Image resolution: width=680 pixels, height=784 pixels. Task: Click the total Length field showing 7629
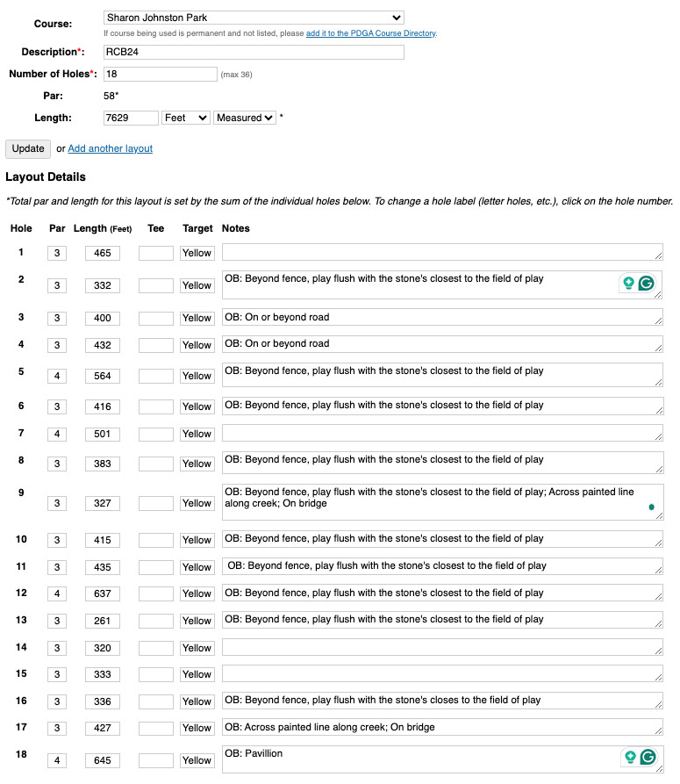pos(131,118)
